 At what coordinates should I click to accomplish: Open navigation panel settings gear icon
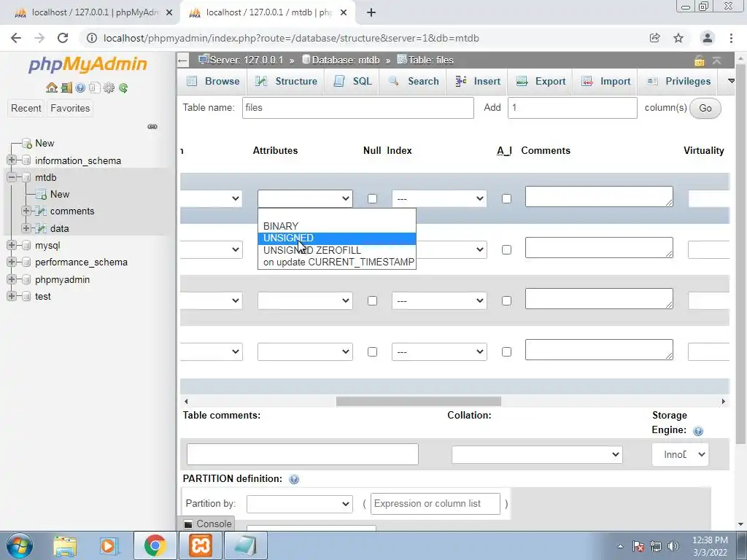[x=109, y=87]
